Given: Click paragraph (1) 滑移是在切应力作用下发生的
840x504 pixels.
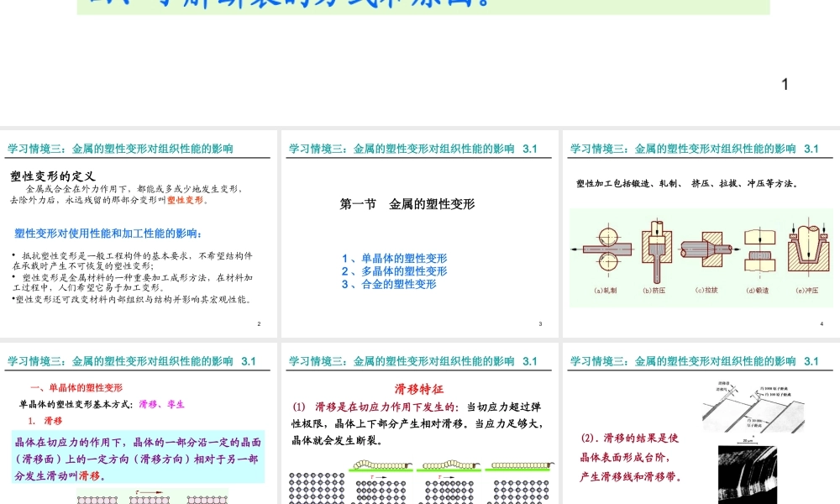Looking at the screenshot, I should 417,423.
